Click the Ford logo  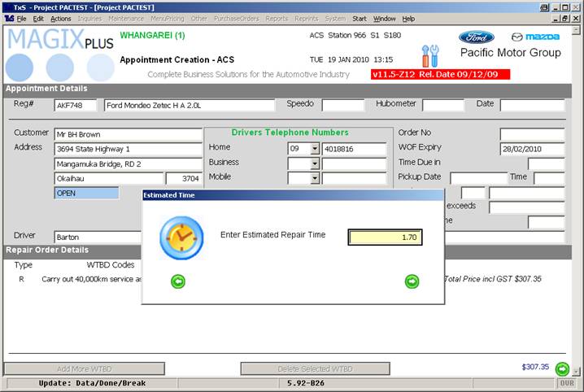tap(476, 37)
